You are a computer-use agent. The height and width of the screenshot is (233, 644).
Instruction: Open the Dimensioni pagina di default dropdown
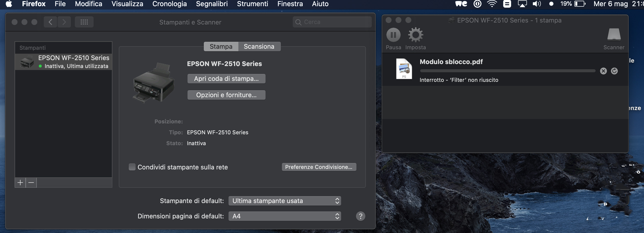[x=284, y=216]
